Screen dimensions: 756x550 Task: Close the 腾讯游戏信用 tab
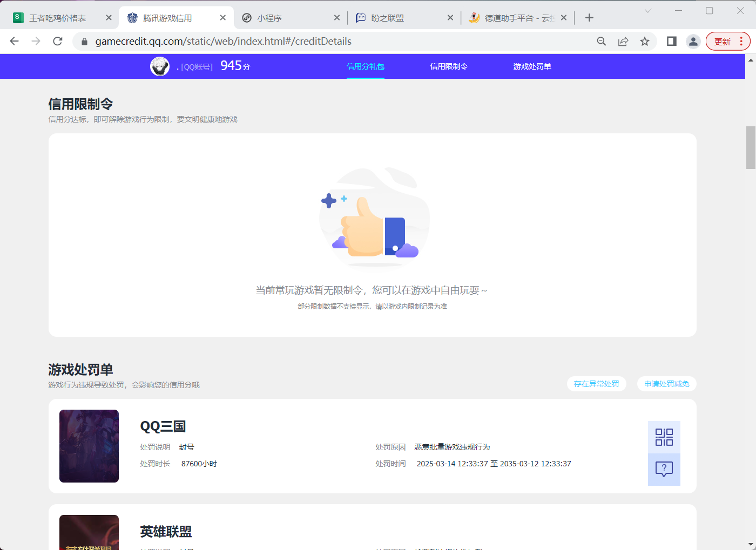coord(223,18)
